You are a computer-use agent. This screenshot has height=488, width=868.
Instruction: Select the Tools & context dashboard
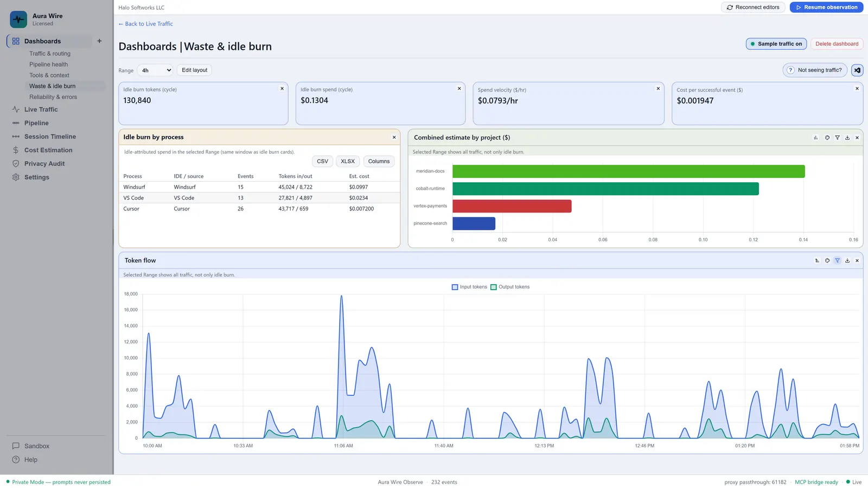[49, 75]
